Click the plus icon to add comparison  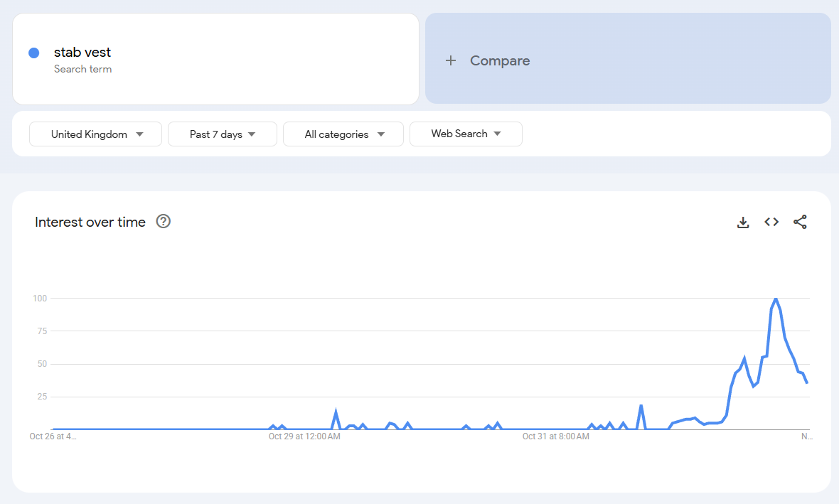click(x=451, y=60)
